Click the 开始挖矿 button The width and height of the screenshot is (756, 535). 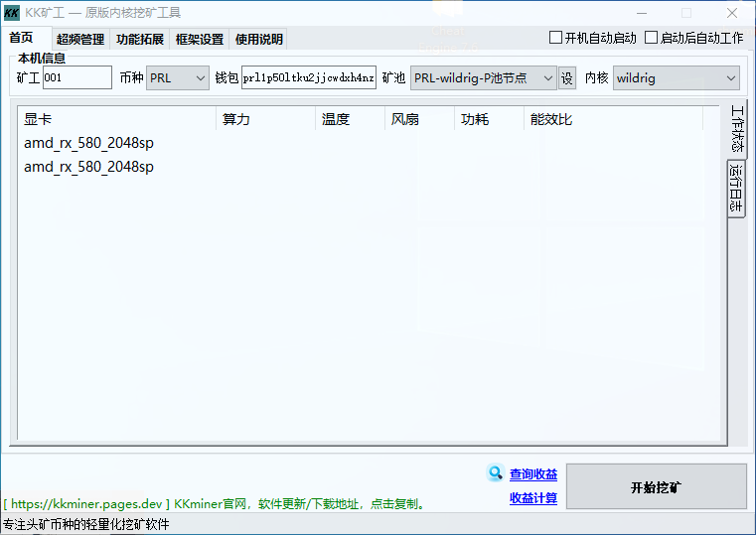(x=657, y=486)
